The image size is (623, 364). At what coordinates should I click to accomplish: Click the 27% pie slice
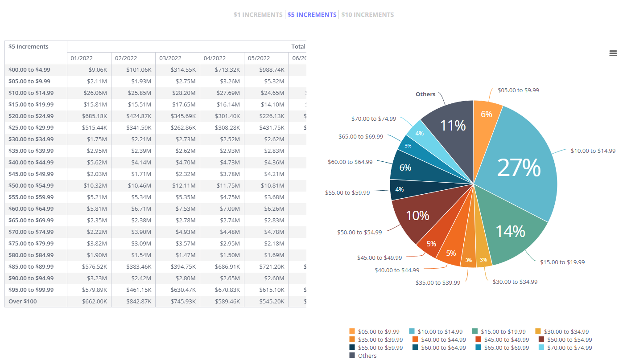(x=519, y=168)
